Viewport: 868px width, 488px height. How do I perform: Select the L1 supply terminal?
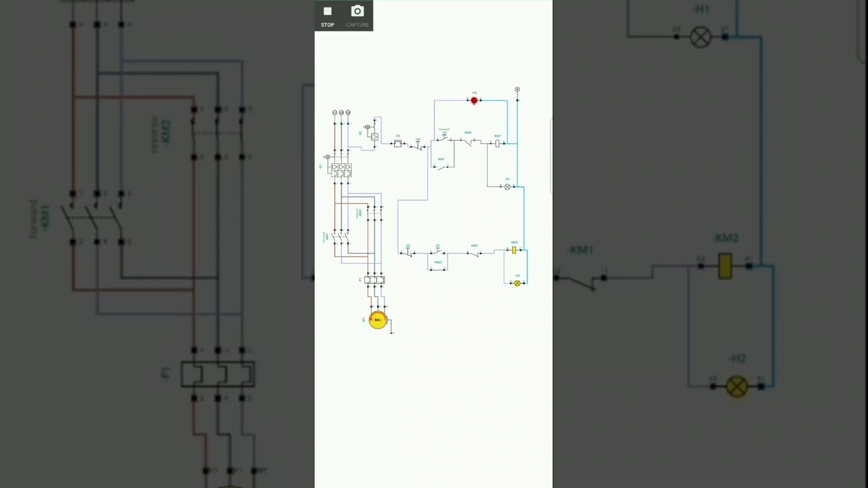click(x=334, y=113)
